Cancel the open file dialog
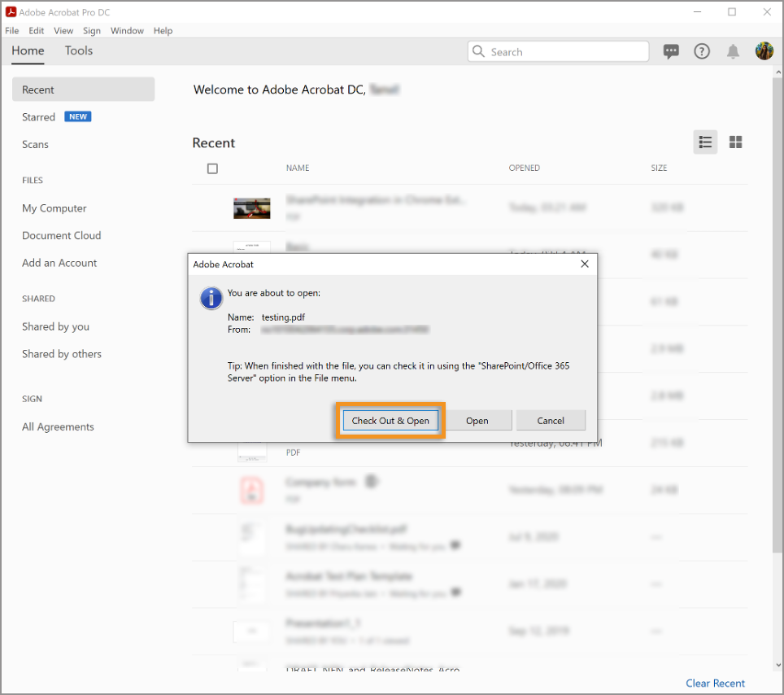Image resolution: width=784 pixels, height=695 pixels. click(551, 421)
